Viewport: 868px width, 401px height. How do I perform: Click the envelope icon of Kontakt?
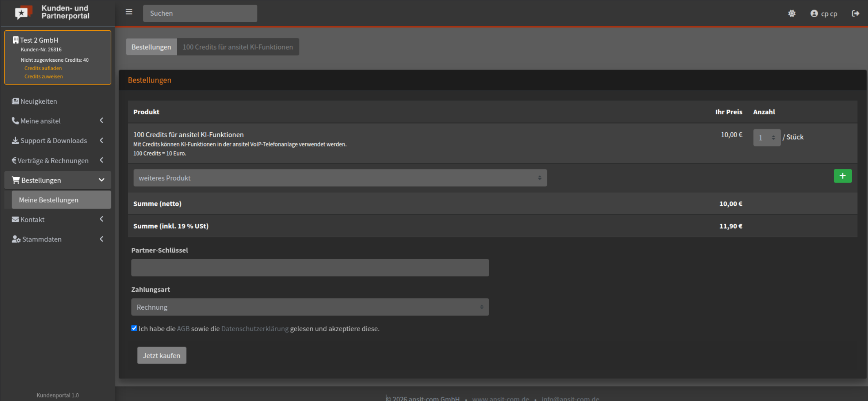(15, 219)
